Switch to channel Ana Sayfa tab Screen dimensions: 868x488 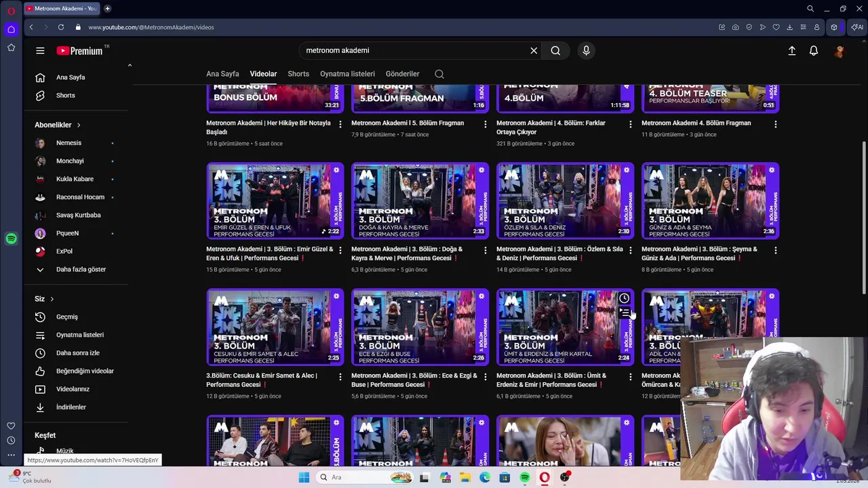(x=222, y=74)
